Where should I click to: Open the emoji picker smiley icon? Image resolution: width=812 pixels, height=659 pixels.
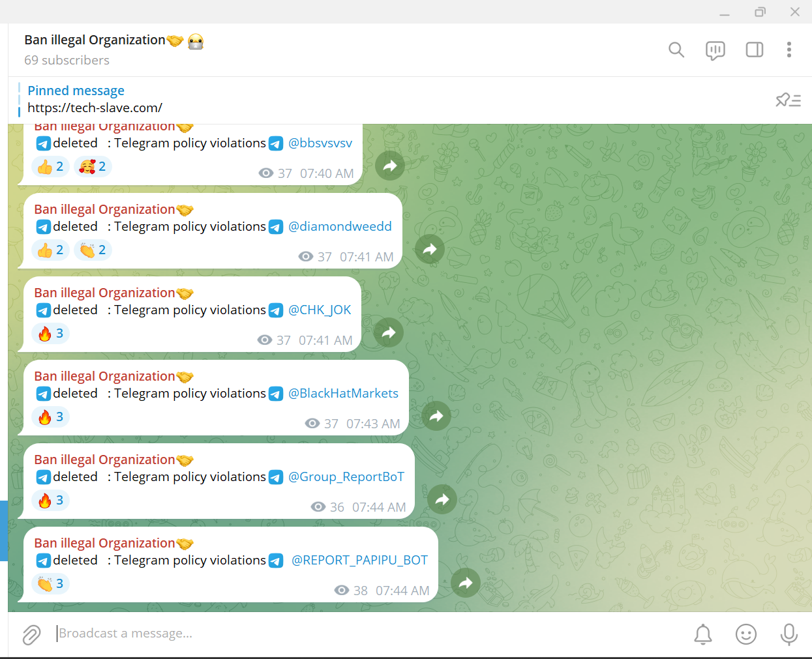point(746,634)
